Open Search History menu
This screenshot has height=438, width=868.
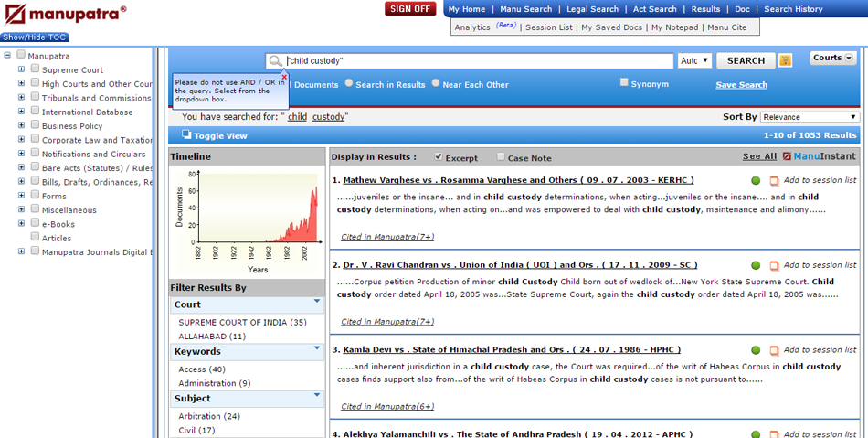793,9
